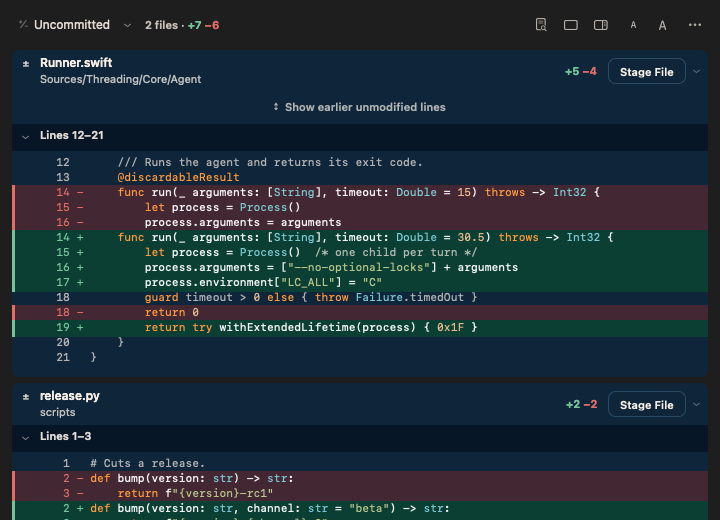This screenshot has width=720, height=520.
Task: Click the @discardableResult line
Action: pos(360,177)
